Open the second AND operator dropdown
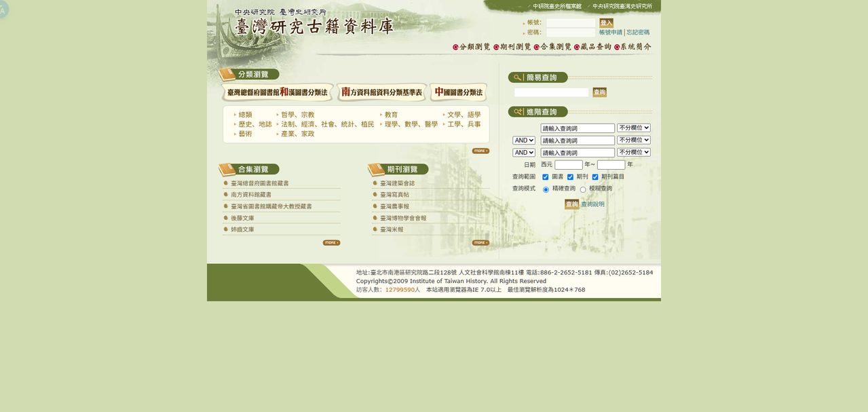This screenshot has width=868, height=412. click(524, 153)
